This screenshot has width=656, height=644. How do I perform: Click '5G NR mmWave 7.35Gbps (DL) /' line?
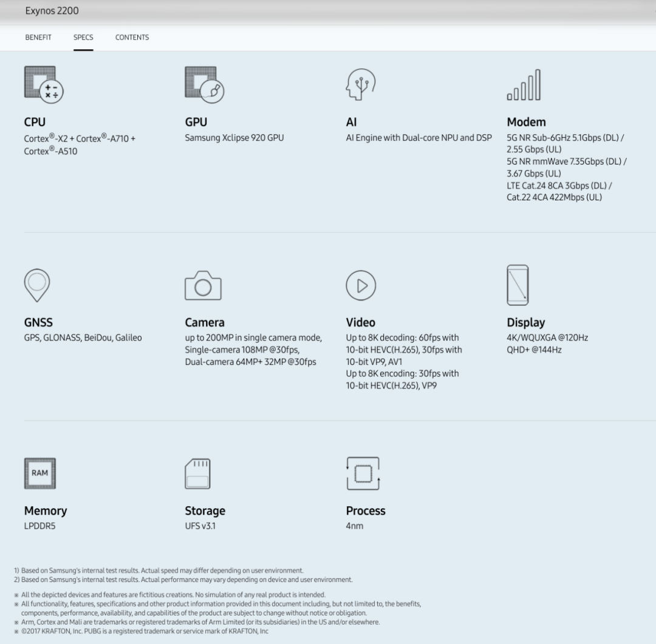coord(567,161)
